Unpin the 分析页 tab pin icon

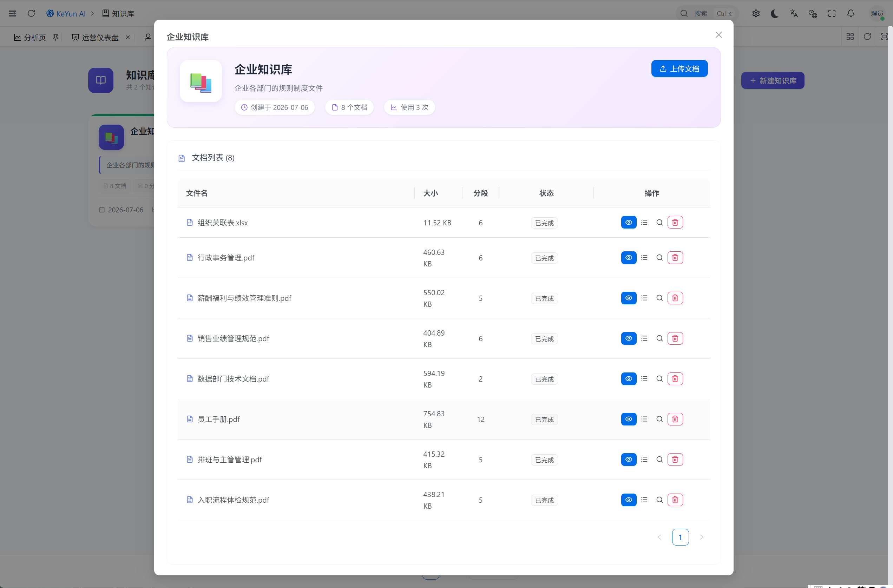coord(55,37)
